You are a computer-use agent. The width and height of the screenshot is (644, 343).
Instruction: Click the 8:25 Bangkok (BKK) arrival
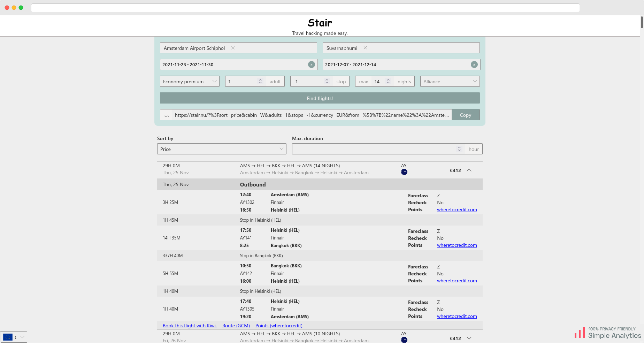[x=271, y=245]
